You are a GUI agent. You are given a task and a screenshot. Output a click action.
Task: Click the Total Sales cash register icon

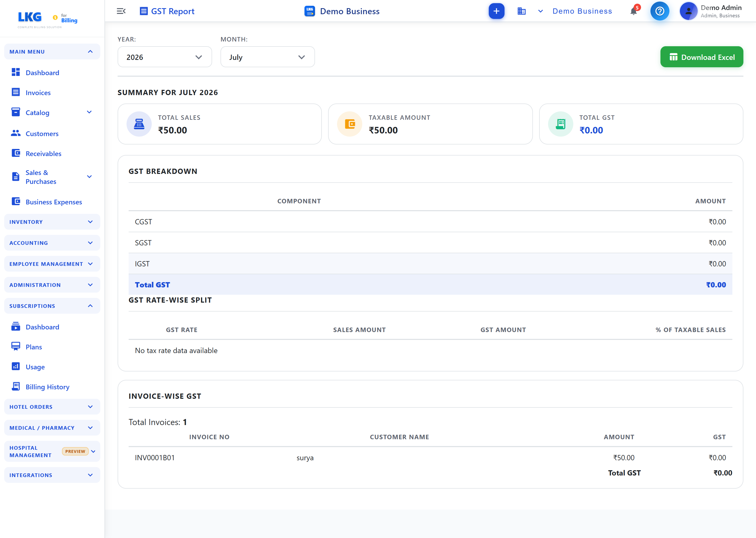(x=139, y=124)
